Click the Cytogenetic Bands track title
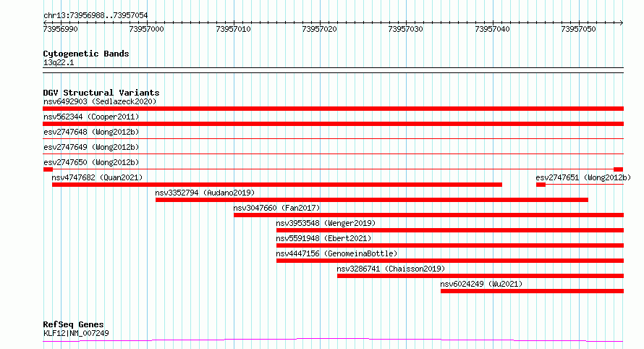 [x=86, y=54]
